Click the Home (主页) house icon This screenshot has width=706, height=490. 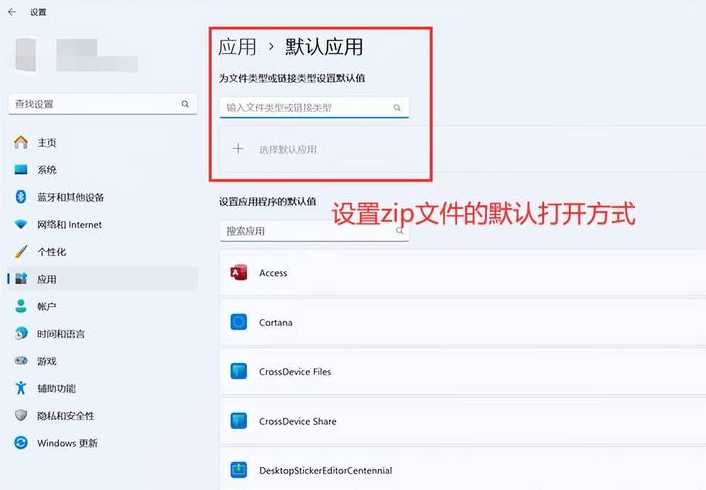pos(21,142)
